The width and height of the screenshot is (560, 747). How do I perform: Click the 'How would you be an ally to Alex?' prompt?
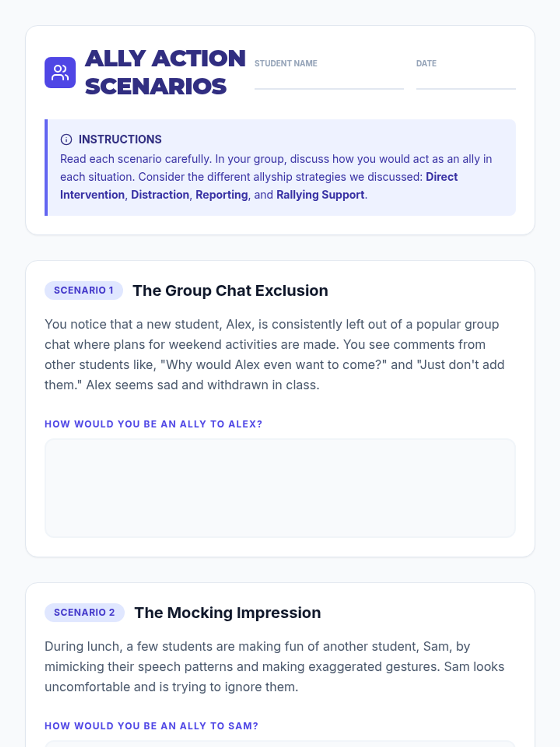tap(154, 424)
